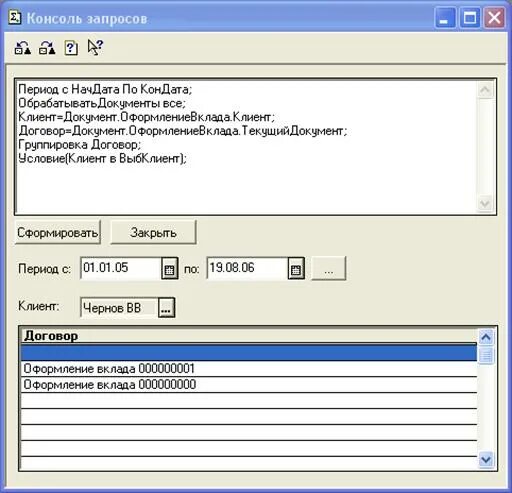Click query editor scroll down arrow
The width and height of the screenshot is (512, 493).
pyautogui.click(x=485, y=203)
